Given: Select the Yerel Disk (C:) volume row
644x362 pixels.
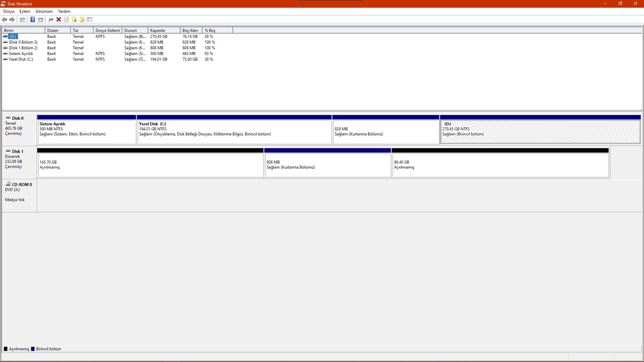Looking at the screenshot, I should coord(117,59).
